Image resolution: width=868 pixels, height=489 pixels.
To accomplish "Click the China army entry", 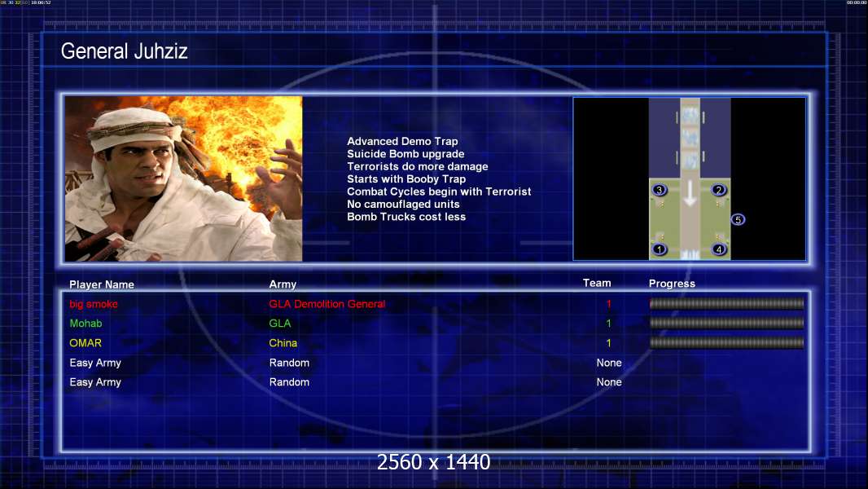I will [283, 343].
